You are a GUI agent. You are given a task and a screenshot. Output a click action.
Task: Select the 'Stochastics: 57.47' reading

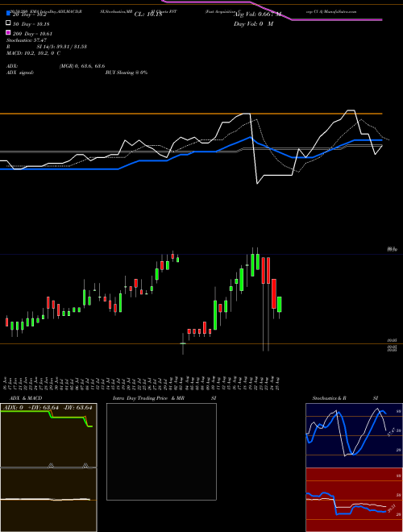[x=27, y=40]
